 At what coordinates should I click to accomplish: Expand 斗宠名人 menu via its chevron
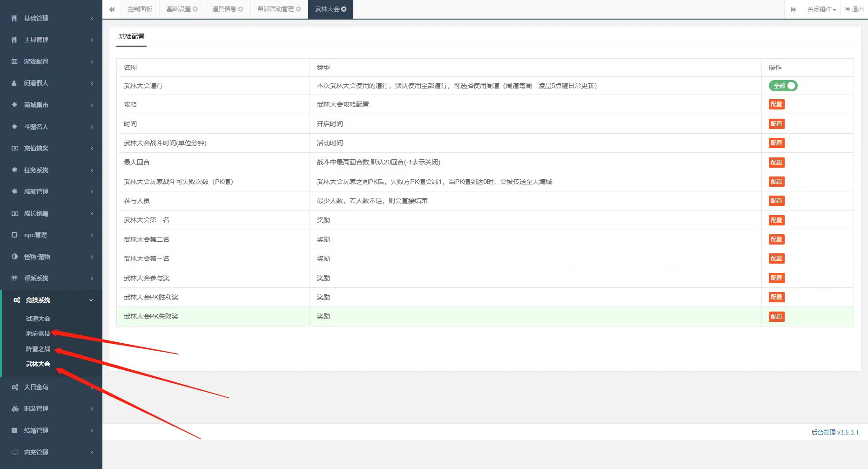pyautogui.click(x=92, y=127)
